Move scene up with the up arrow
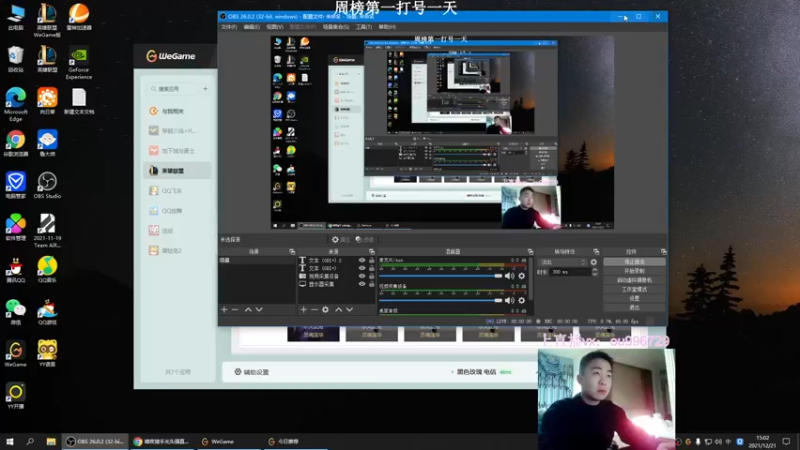 (248, 310)
